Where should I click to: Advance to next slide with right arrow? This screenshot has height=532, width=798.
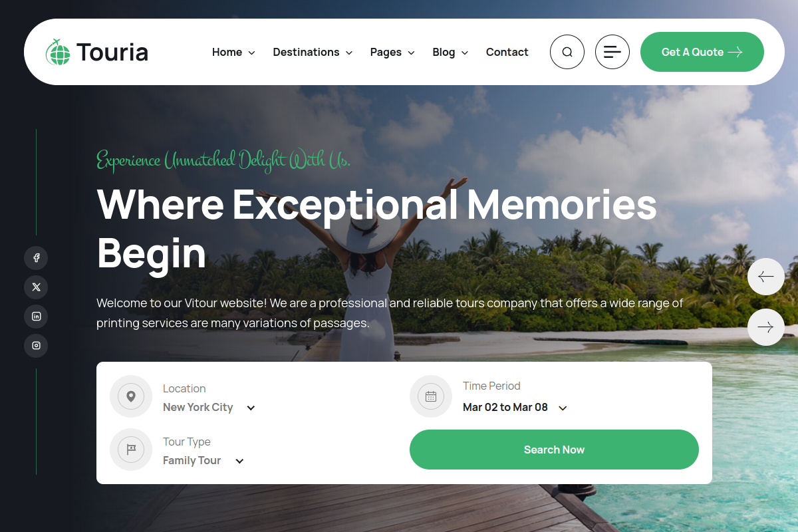[x=766, y=327]
